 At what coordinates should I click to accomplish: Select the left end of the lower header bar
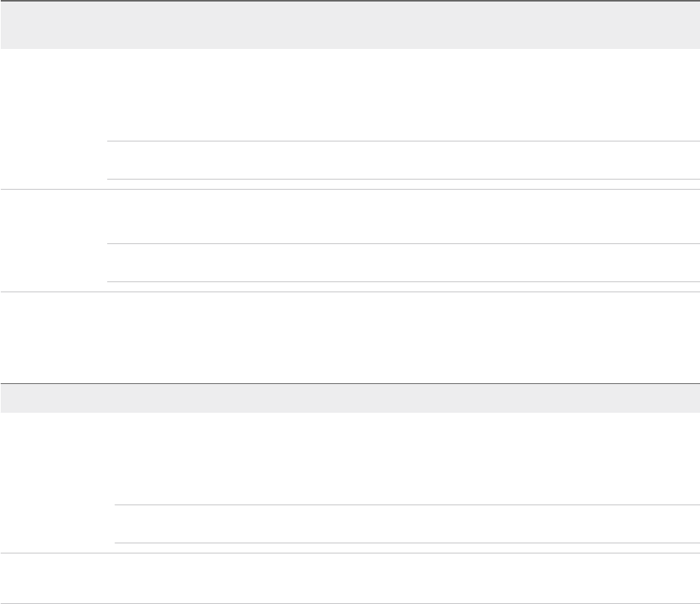[16, 398]
